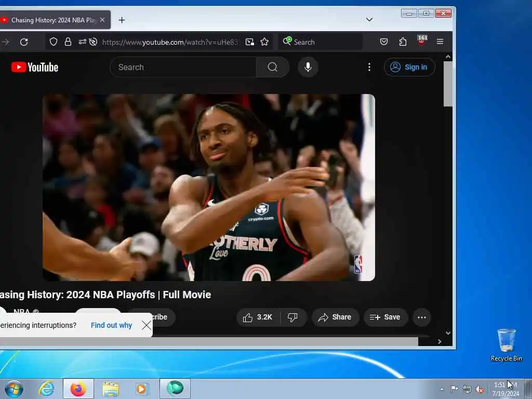The height and width of the screenshot is (399, 532).
Task: Toggle picture-in-picture icon in address bar
Action: click(250, 42)
